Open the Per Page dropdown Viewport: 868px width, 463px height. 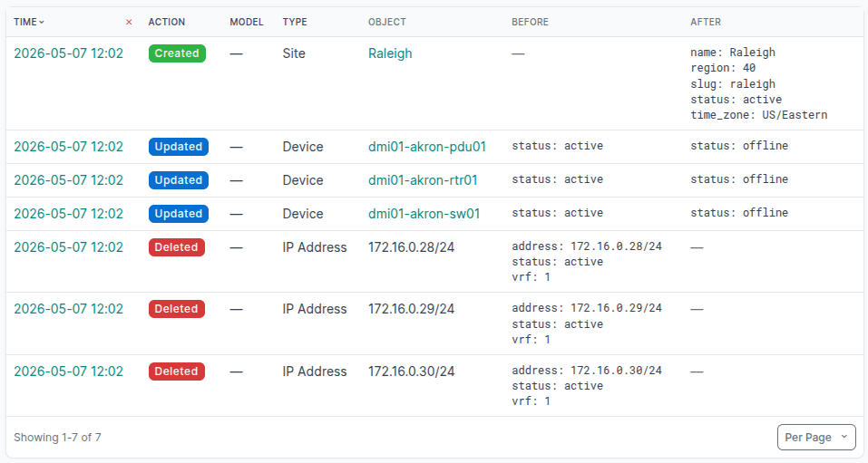click(816, 437)
